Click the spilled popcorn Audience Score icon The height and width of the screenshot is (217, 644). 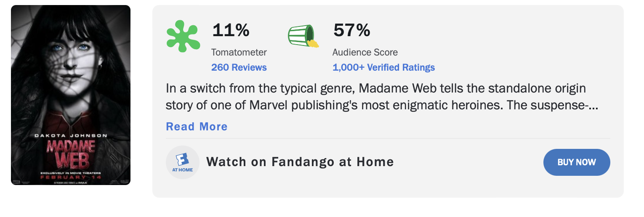pos(303,36)
